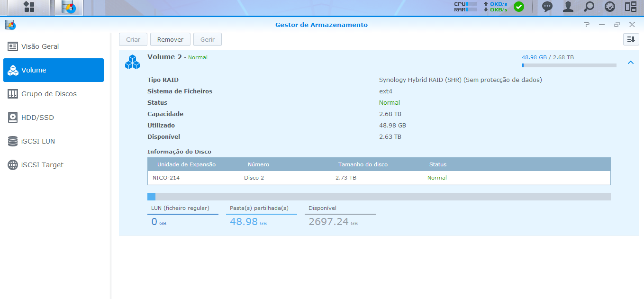Go to the HDD/SSD section
This screenshot has height=299, width=644.
click(54, 118)
